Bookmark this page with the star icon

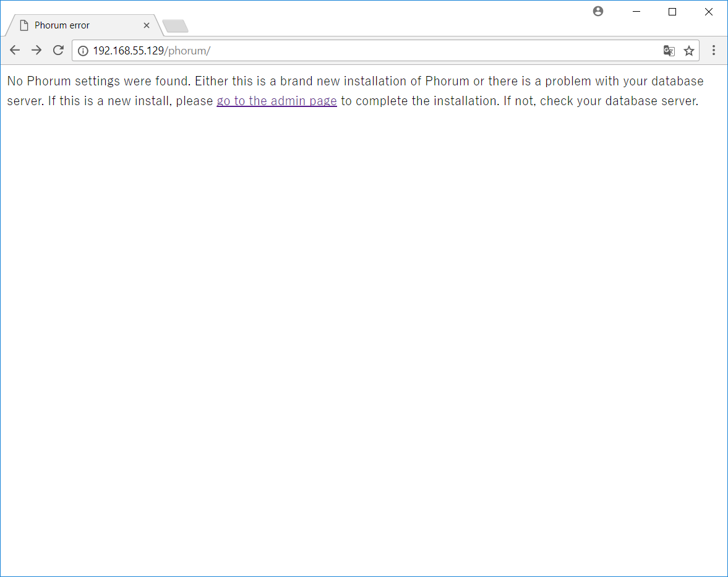point(688,50)
